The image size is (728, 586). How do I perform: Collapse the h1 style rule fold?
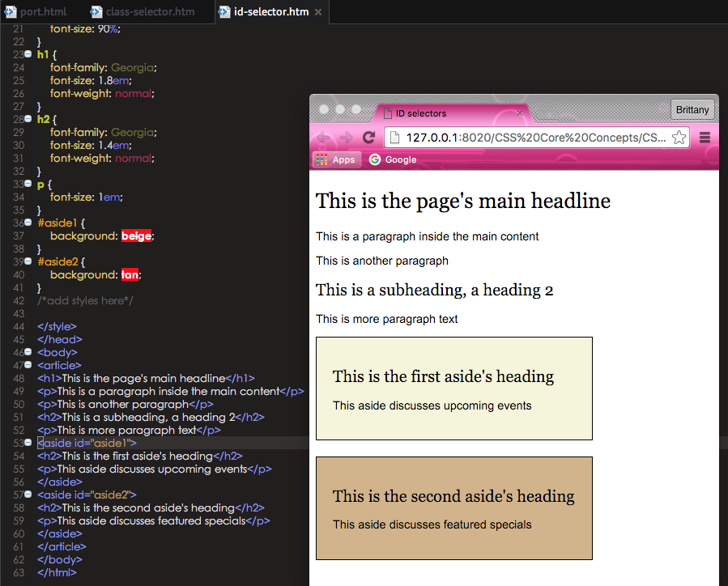pyautogui.click(x=28, y=54)
